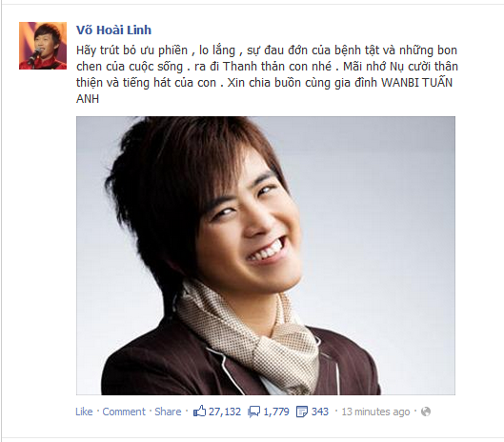Click the Comment link under the photo
Image resolution: width=504 pixels, height=442 pixels.
124,412
